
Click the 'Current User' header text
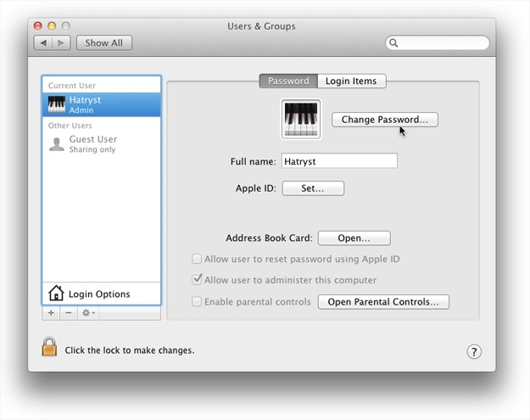[x=72, y=86]
